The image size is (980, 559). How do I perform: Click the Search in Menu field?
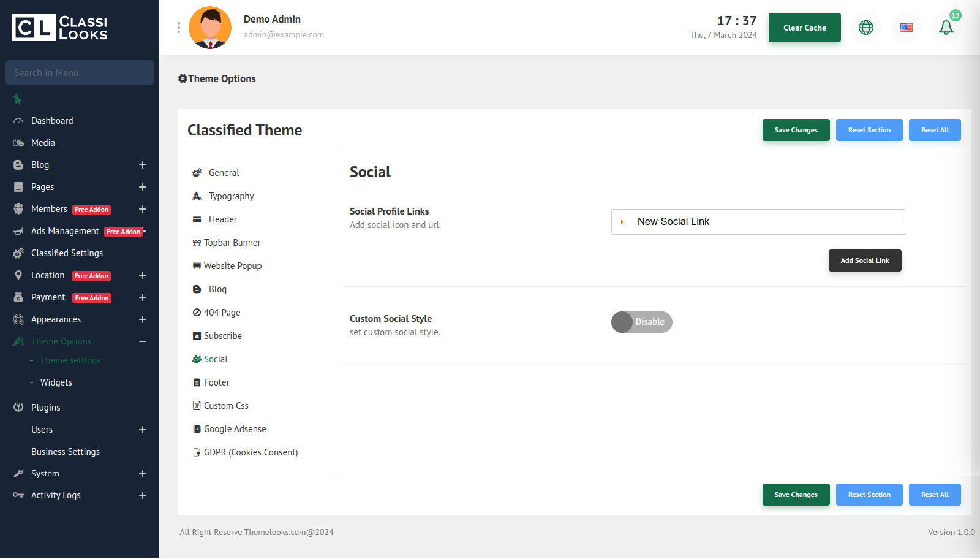[x=80, y=72]
